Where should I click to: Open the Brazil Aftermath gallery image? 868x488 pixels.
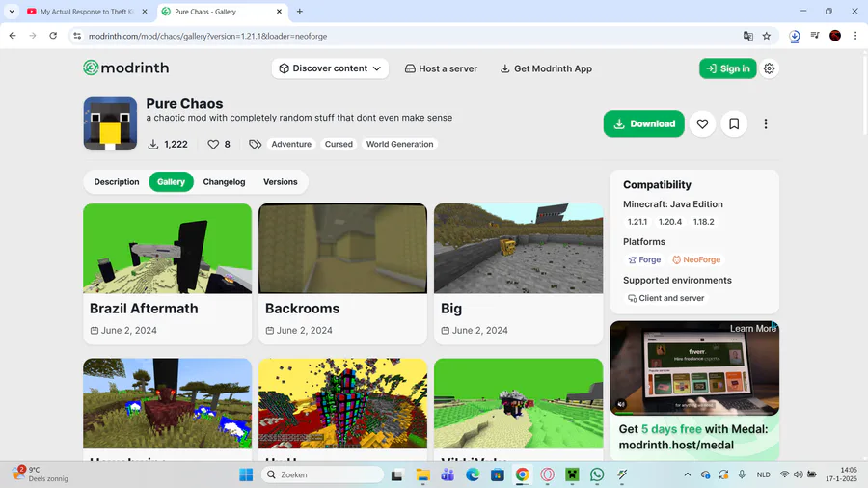(x=167, y=249)
